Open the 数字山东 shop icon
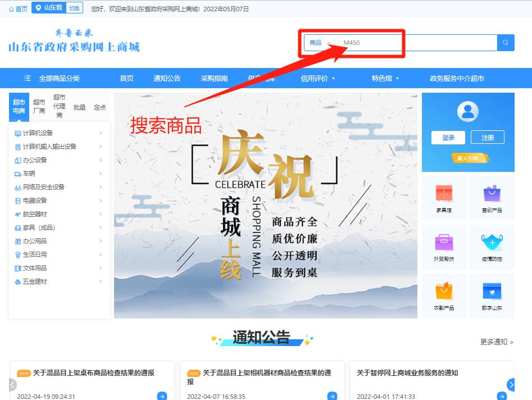The image size is (532, 400). pyautogui.click(x=492, y=292)
